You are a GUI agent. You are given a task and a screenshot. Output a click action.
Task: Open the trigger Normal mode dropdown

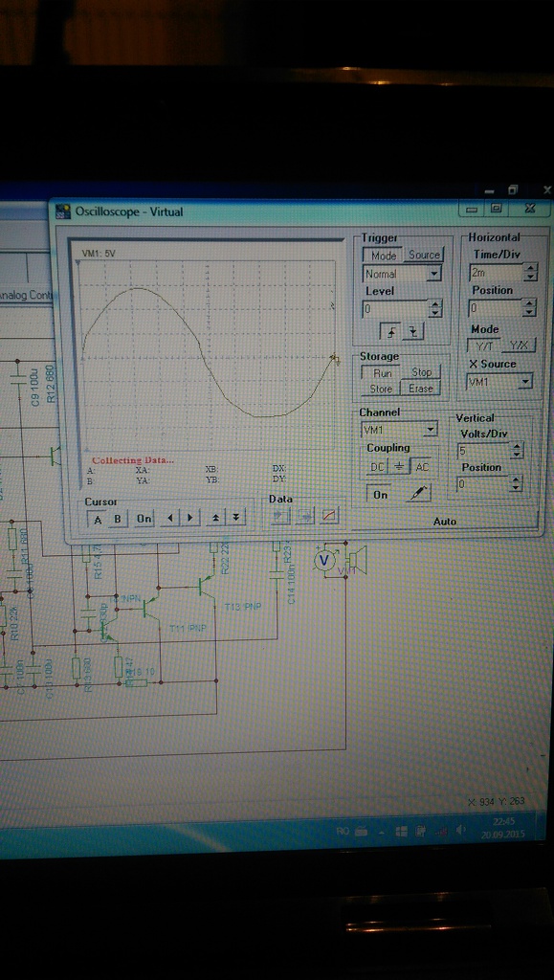coord(434,274)
